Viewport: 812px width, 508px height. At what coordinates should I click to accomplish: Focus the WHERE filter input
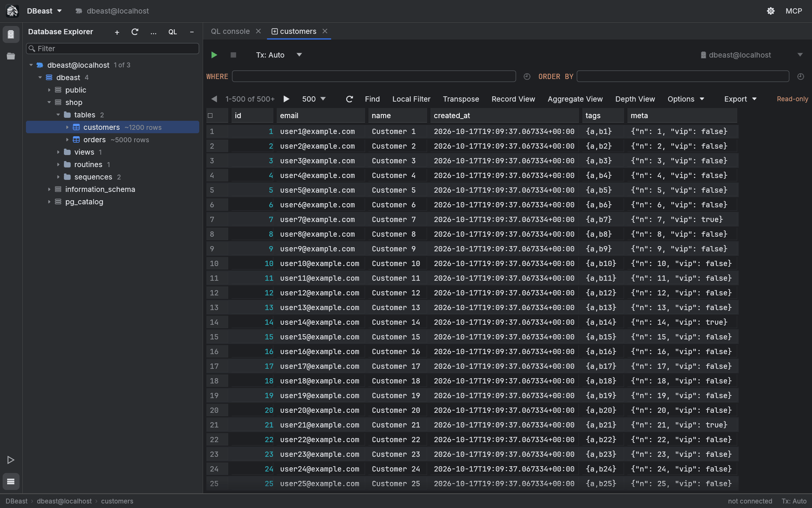pyautogui.click(x=374, y=76)
